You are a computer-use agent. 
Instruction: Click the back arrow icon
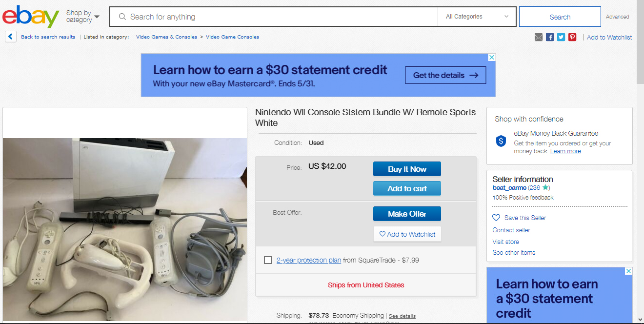[11, 37]
